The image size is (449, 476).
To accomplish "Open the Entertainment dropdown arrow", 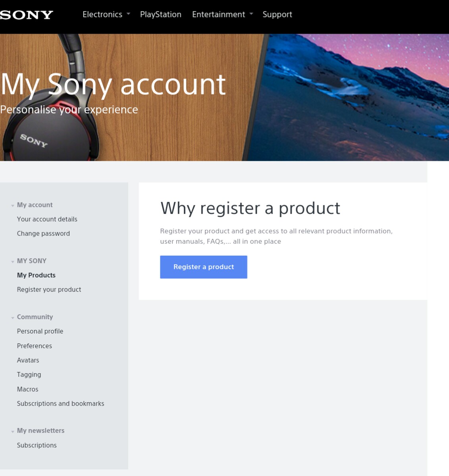I will (x=251, y=14).
